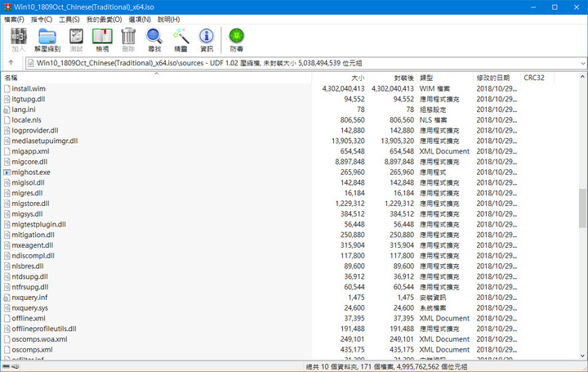The image size is (588, 372).
Task: Click the mighost.exe file icon
Action: point(7,173)
